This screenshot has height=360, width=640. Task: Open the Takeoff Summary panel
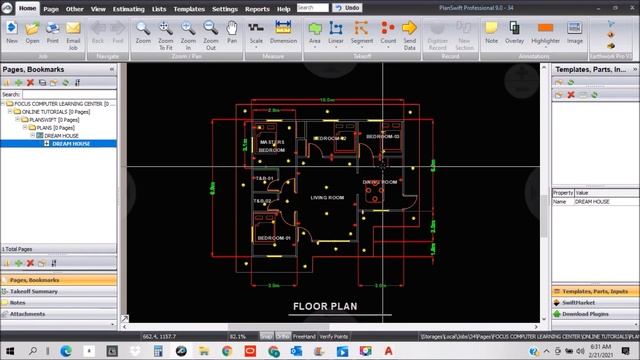58,291
